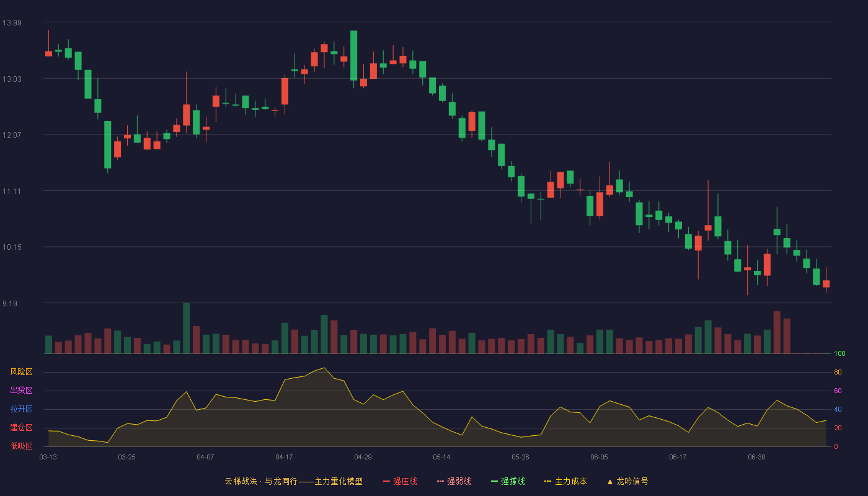Select the 拉升区 zone label
This screenshot has width=868, height=496.
(x=21, y=409)
